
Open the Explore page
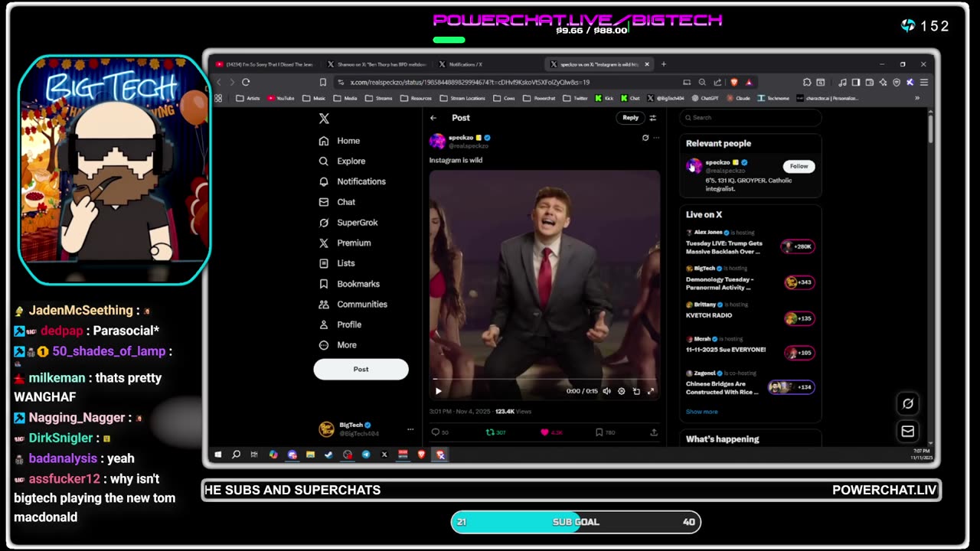pyautogui.click(x=342, y=161)
